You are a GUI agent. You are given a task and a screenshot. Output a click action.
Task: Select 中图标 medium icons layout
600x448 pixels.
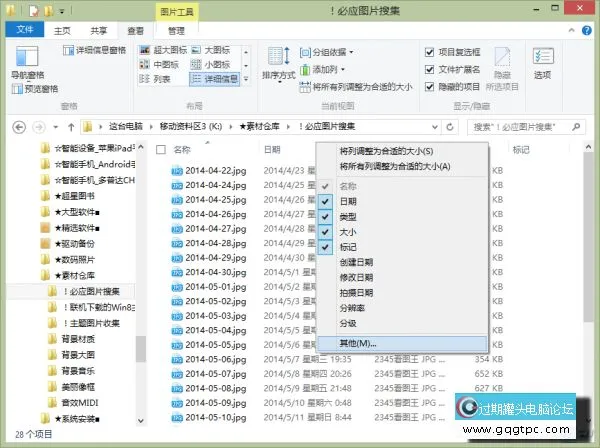159,65
